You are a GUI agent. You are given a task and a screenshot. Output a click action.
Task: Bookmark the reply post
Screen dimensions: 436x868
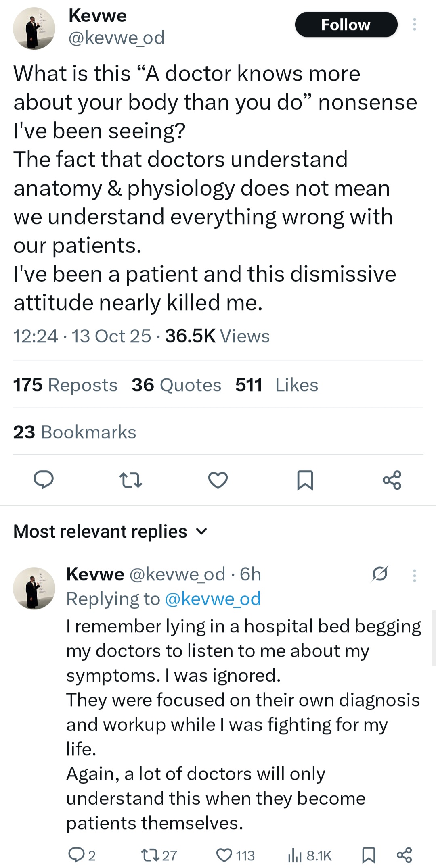pos(369,855)
